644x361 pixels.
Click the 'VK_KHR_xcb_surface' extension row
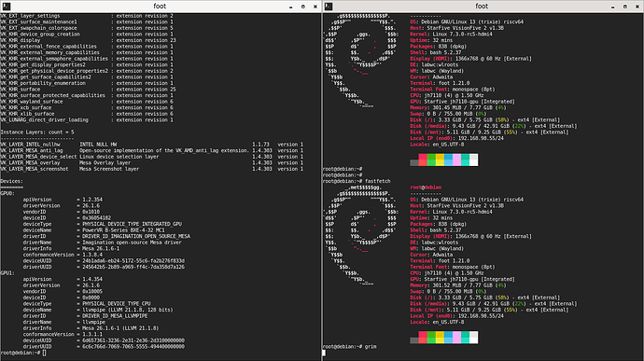click(x=87, y=107)
